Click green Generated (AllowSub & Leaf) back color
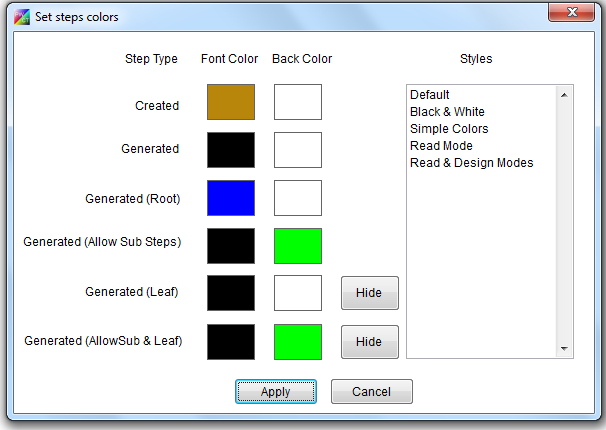This screenshot has height=430, width=606. (x=297, y=341)
